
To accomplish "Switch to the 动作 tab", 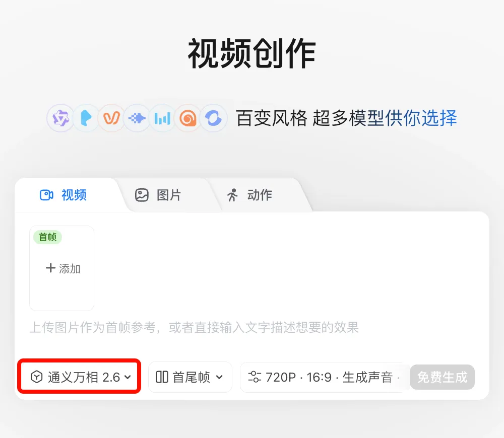I will coord(249,195).
